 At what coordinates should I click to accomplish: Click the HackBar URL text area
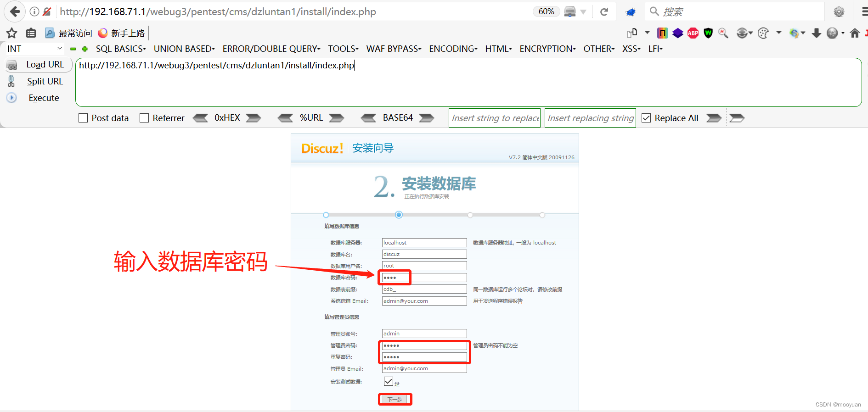click(x=468, y=82)
